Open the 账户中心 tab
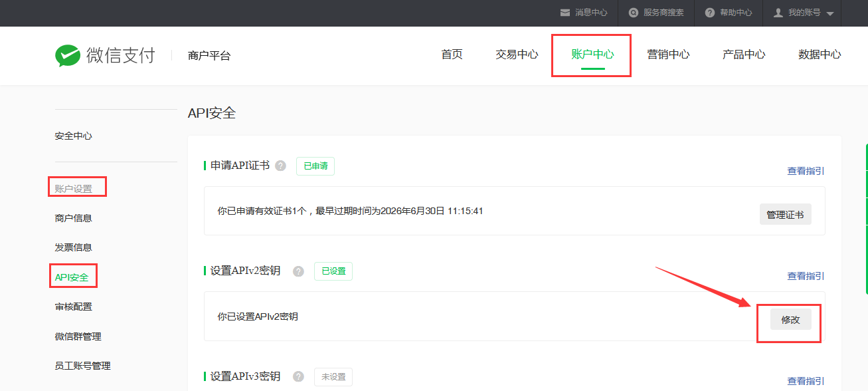868x391 pixels. click(592, 55)
